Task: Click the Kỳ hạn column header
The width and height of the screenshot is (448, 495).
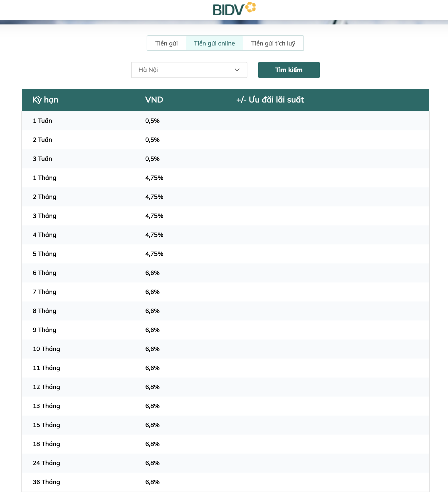Action: click(45, 100)
